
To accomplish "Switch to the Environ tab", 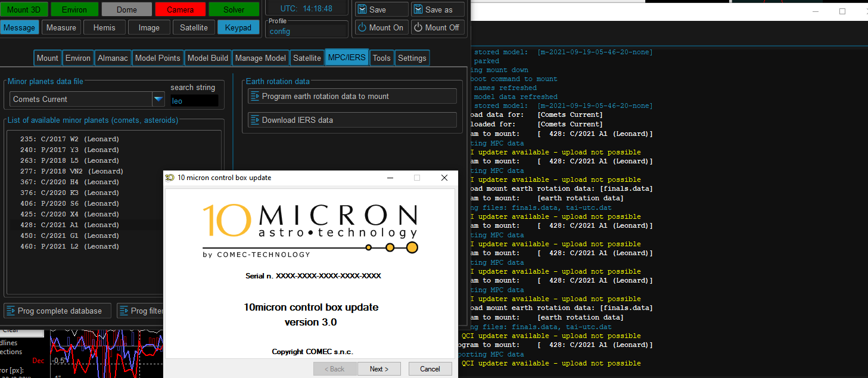I will point(78,58).
